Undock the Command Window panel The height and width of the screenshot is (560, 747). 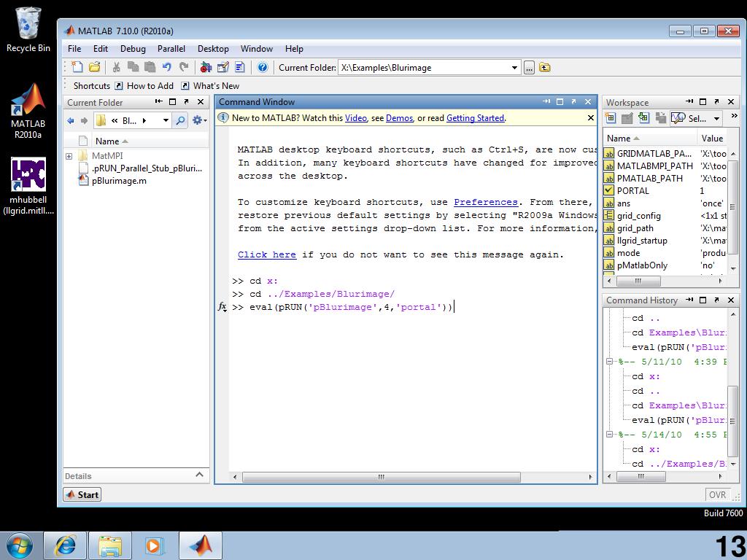click(x=573, y=101)
